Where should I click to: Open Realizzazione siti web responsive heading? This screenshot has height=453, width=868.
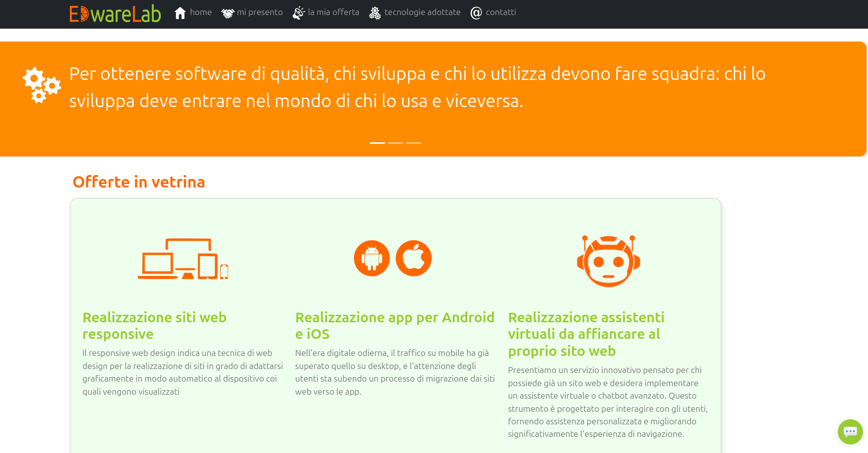coord(154,326)
